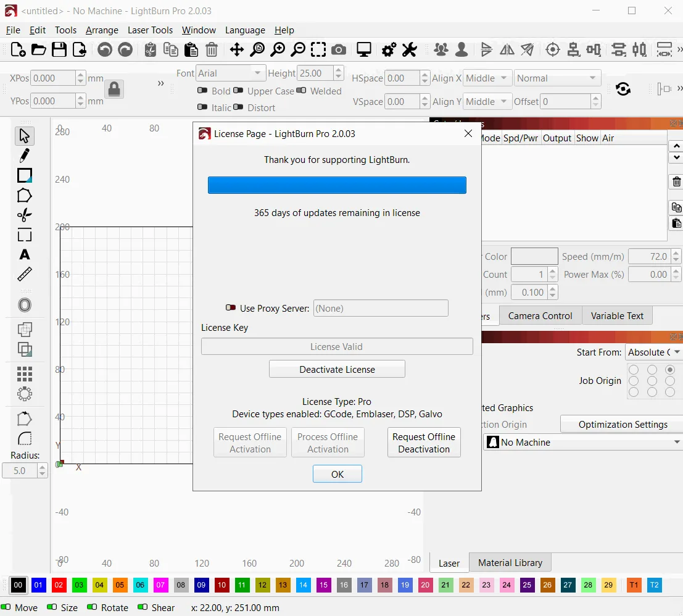The width and height of the screenshot is (683, 616).
Task: Select the Offset Shapes ring tool
Action: pos(25,305)
